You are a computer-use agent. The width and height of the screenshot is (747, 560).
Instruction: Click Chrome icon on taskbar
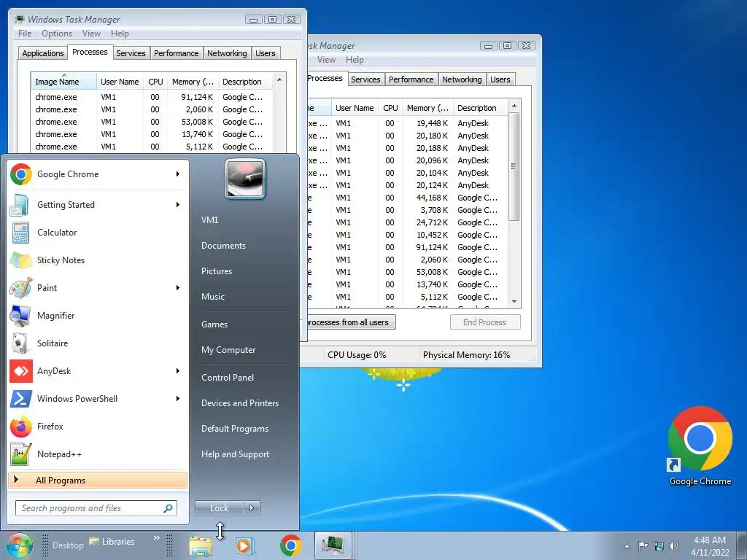[x=290, y=545]
